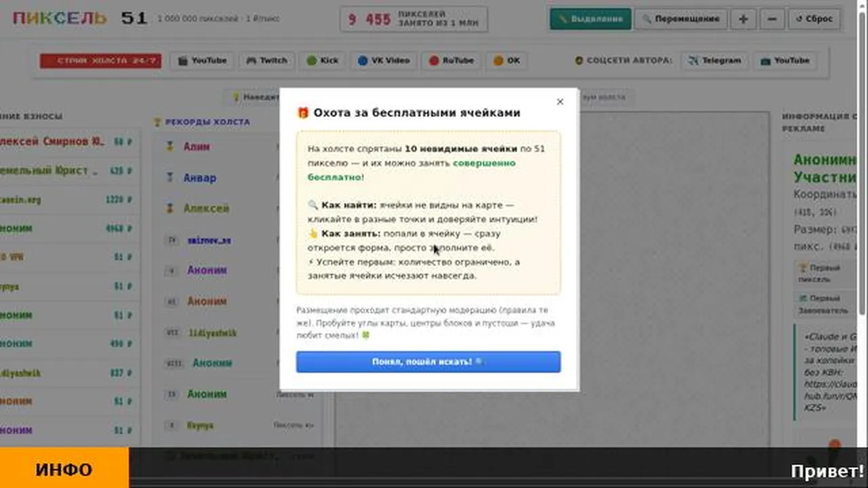Click the silver medal next to Анвар
The height and width of the screenshot is (488, 868).
pos(170,178)
